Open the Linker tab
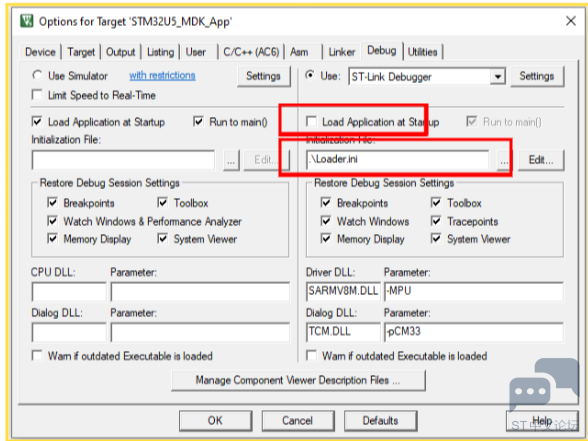The height and width of the screenshot is (441, 588). pyautogui.click(x=342, y=52)
